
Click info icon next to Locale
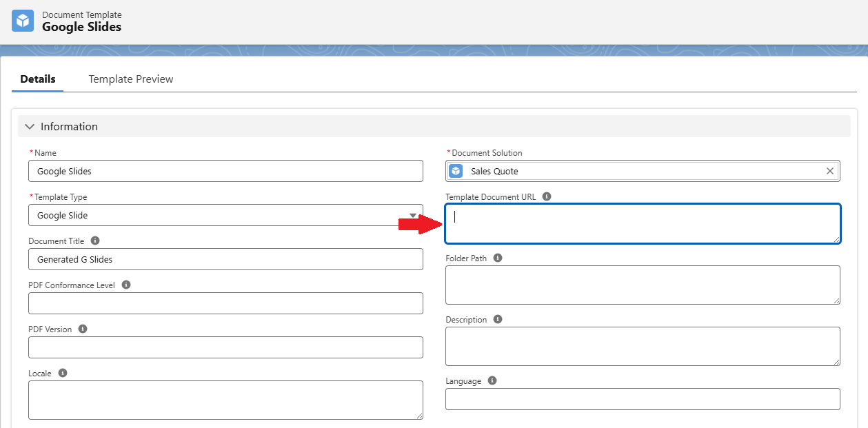coord(63,373)
